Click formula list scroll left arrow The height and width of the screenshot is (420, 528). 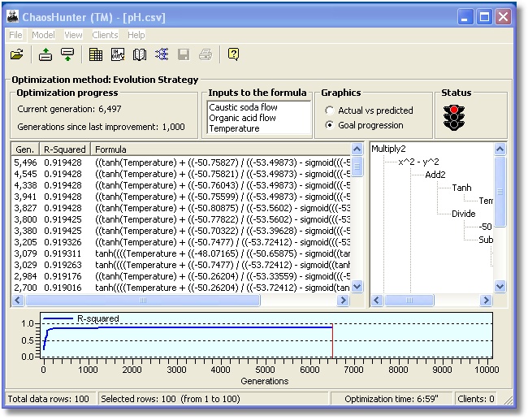click(18, 300)
